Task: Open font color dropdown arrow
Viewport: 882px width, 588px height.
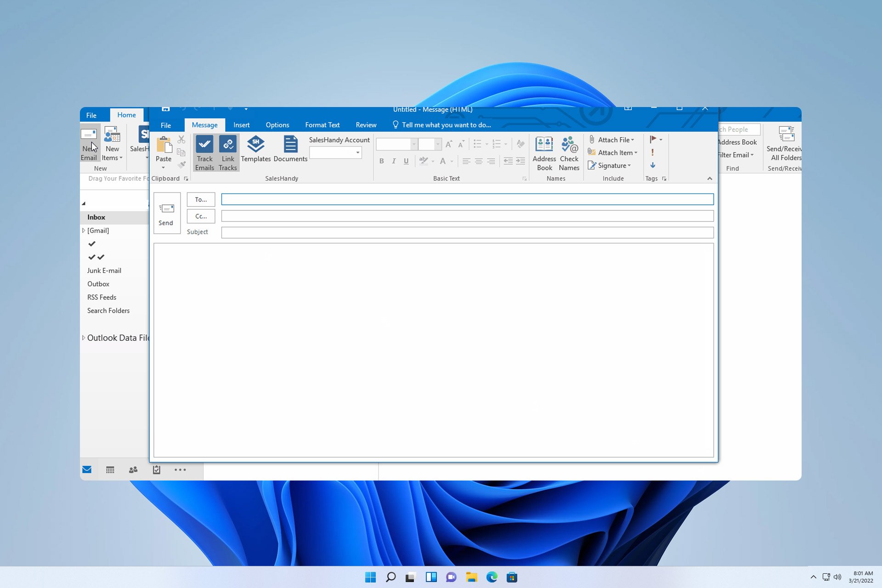Action: [452, 161]
